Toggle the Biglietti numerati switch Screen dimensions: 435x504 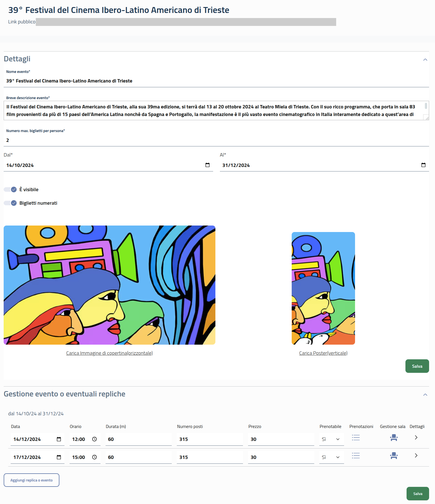click(10, 203)
